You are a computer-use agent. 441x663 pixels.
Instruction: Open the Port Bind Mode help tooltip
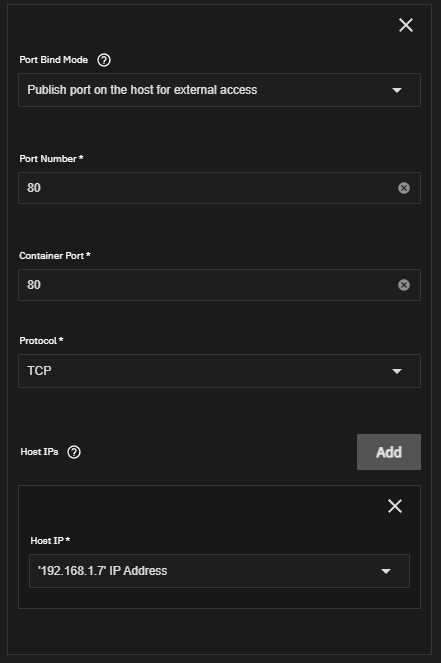pyautogui.click(x=104, y=60)
